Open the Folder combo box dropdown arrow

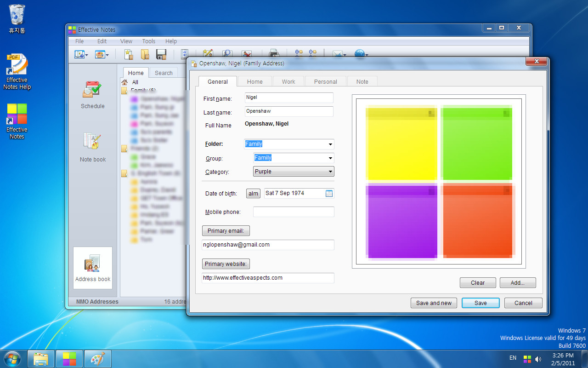click(x=330, y=144)
